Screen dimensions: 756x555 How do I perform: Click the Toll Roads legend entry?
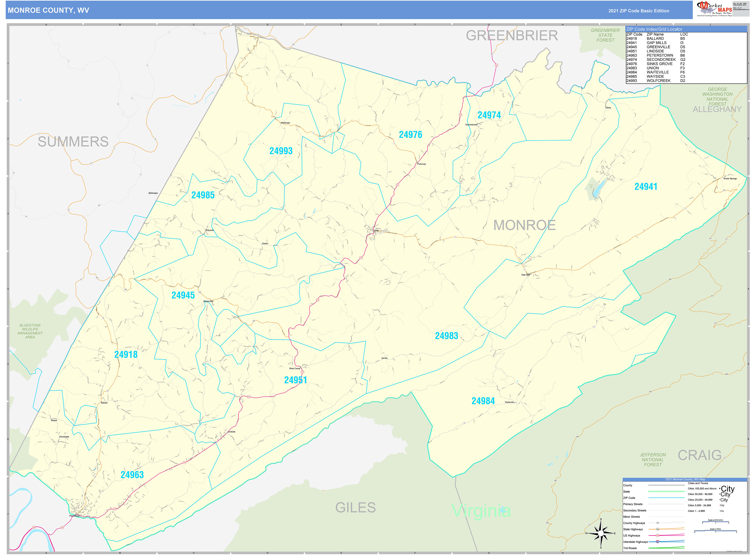630,548
